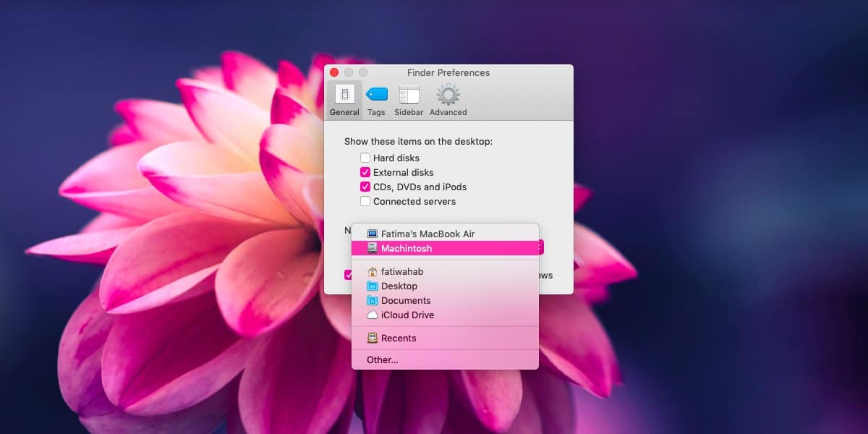The width and height of the screenshot is (868, 434).
Task: Open the Advanced preferences tab
Action: coord(448,100)
